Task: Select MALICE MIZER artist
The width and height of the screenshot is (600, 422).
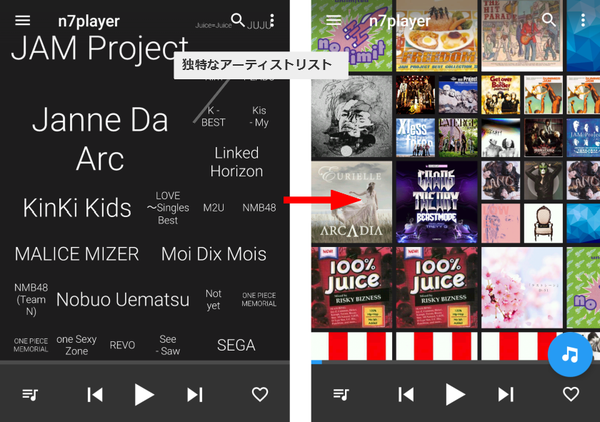Action: click(x=77, y=254)
